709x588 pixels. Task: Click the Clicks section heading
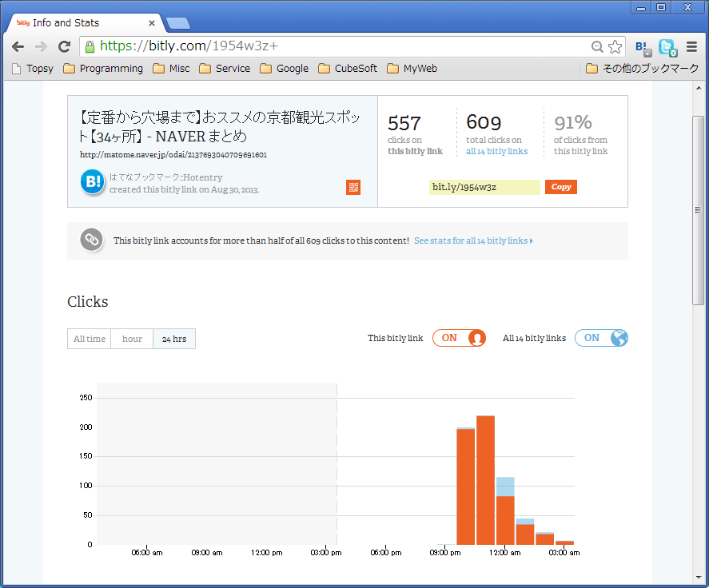pos(88,302)
